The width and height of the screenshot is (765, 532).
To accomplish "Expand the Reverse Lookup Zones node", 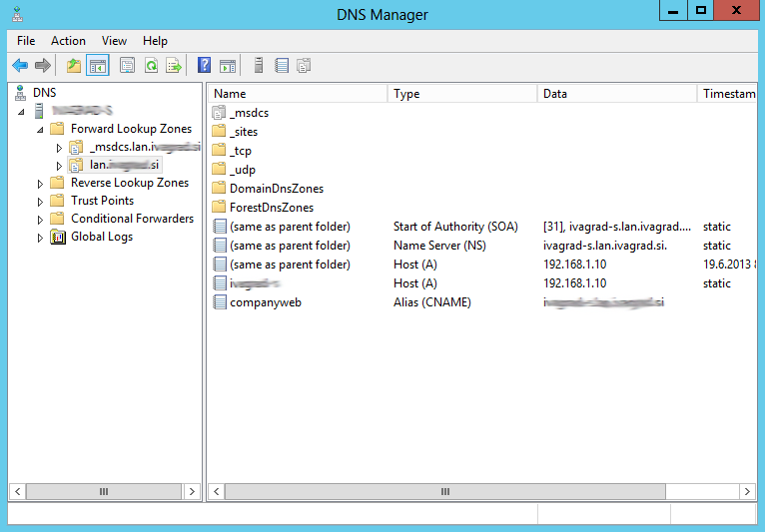I will [41, 184].
